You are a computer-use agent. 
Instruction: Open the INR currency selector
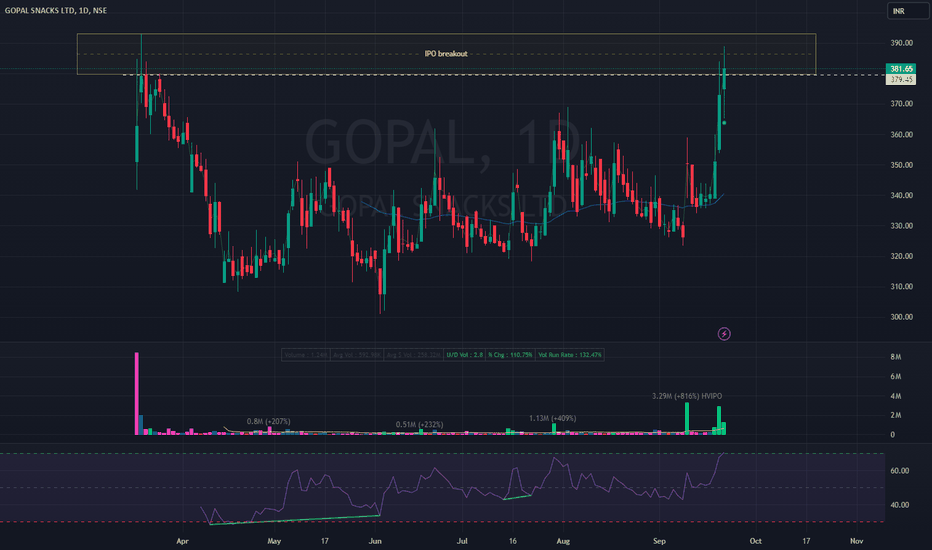[907, 11]
